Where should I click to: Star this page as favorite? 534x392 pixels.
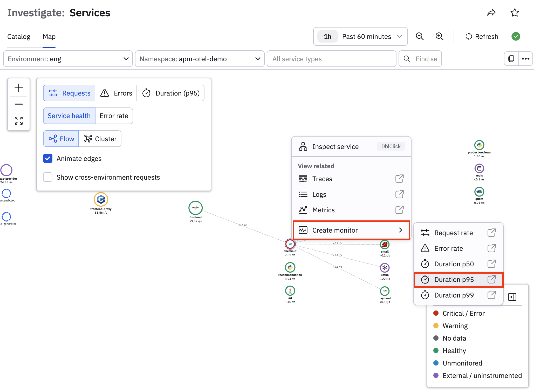(x=515, y=12)
